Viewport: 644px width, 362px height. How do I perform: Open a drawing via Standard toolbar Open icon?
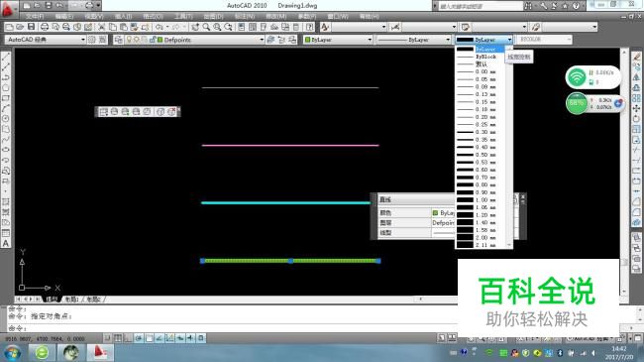pos(20,27)
